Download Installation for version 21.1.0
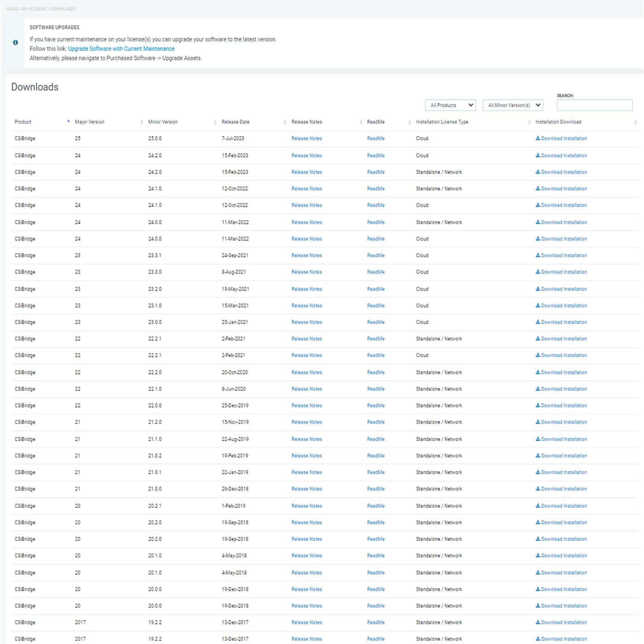Viewport: 644px width, 644px height. [x=561, y=438]
